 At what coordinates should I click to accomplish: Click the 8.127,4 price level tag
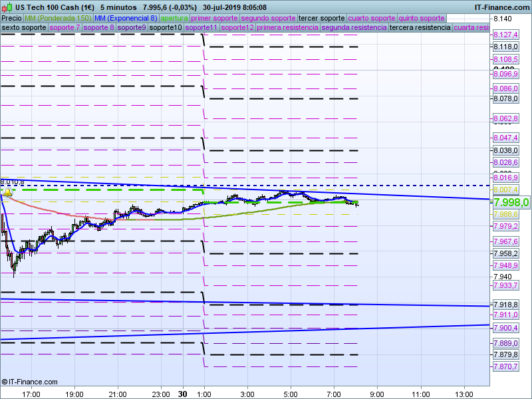coord(506,35)
